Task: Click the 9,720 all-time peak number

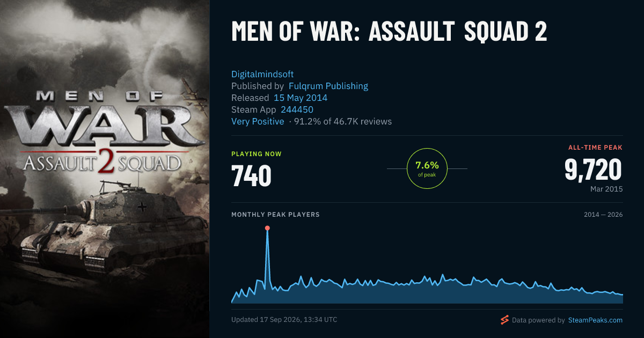Action: (593, 170)
